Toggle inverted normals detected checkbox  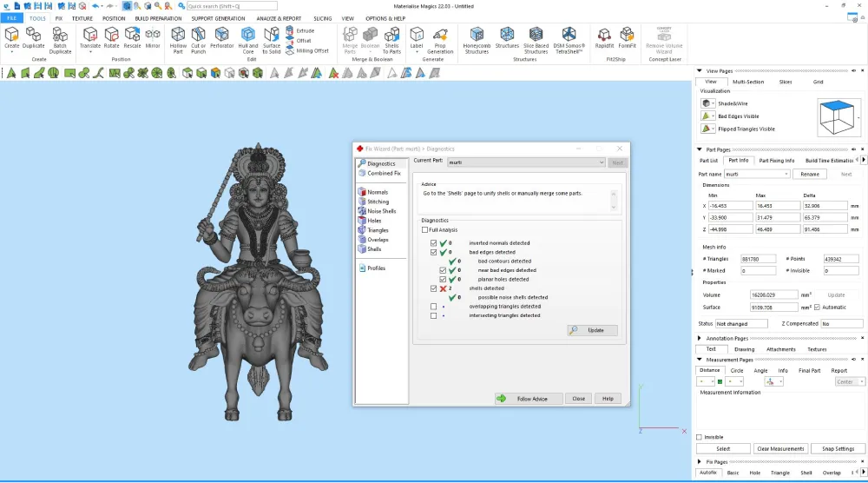coord(433,243)
